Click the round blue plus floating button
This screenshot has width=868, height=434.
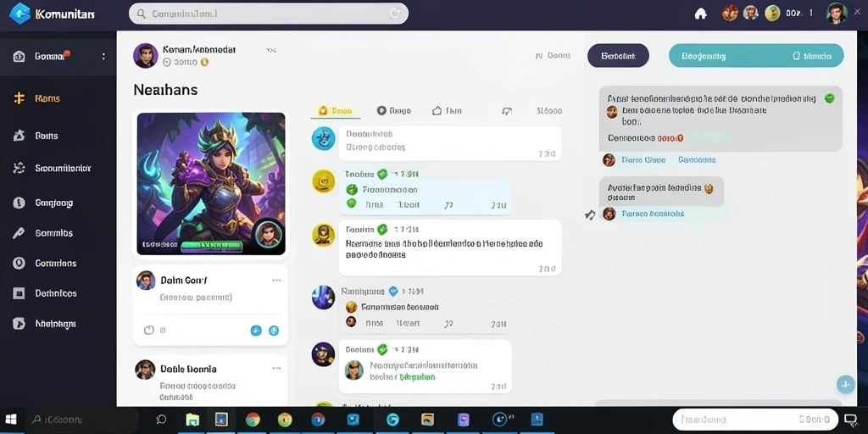coord(845,384)
